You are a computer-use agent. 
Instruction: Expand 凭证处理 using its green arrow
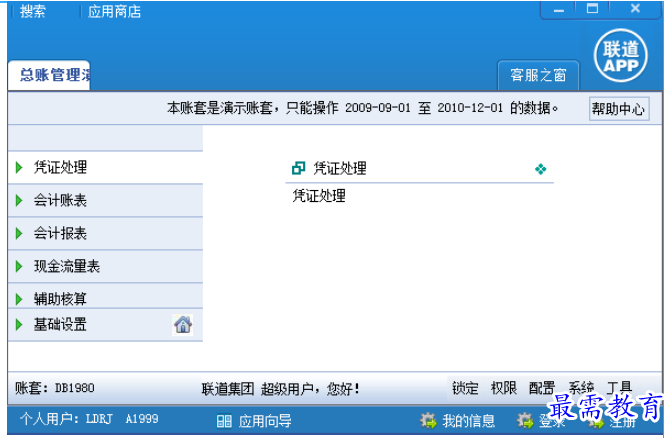19,167
